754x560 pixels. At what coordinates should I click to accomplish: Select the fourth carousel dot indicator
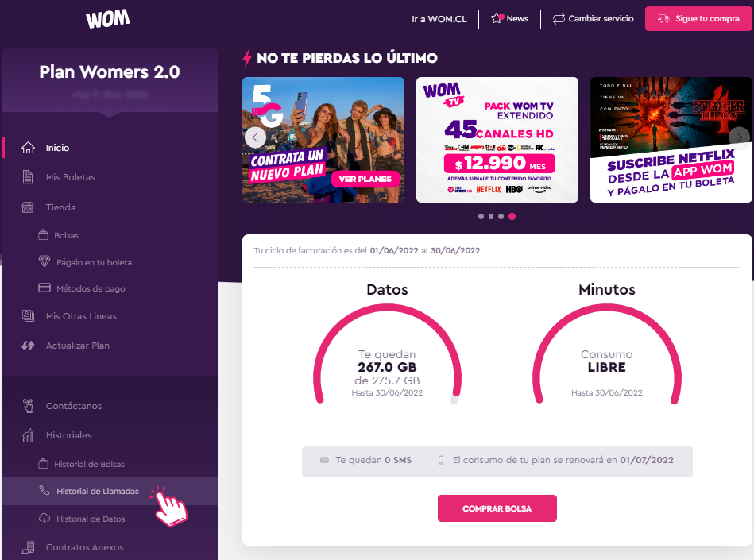[x=512, y=216]
